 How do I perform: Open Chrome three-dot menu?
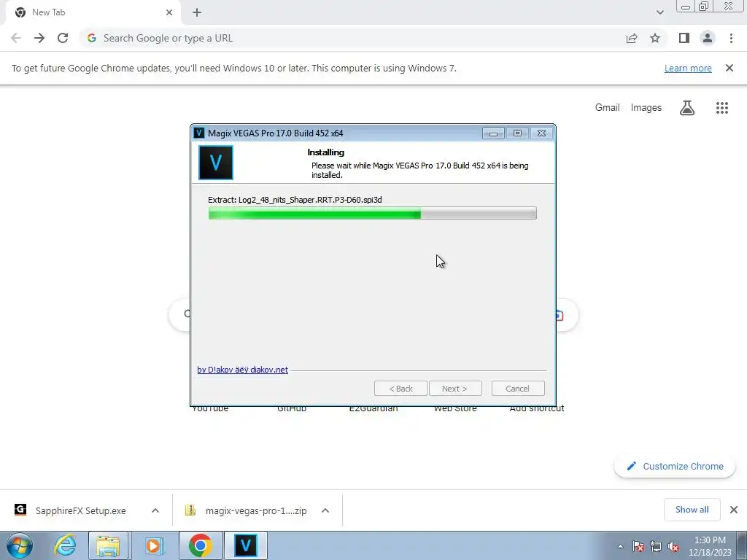click(731, 38)
